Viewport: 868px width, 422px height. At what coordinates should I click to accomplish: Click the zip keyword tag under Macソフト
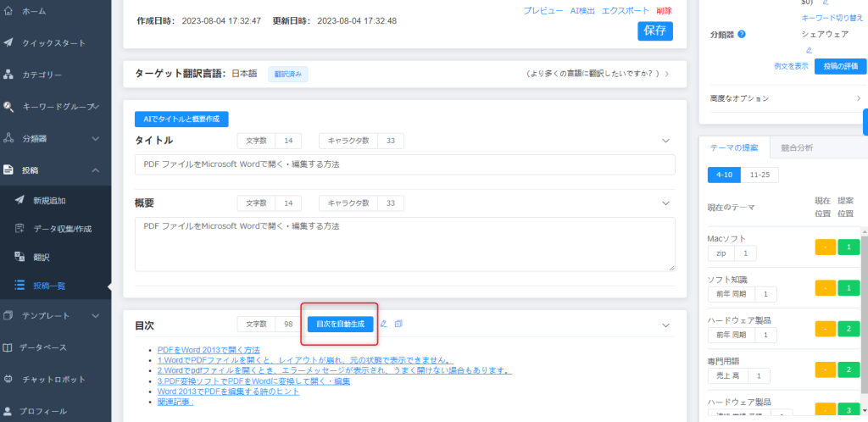pos(721,253)
